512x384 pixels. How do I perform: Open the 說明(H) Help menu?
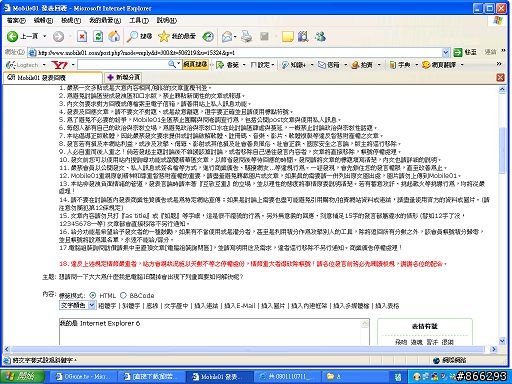167,20
